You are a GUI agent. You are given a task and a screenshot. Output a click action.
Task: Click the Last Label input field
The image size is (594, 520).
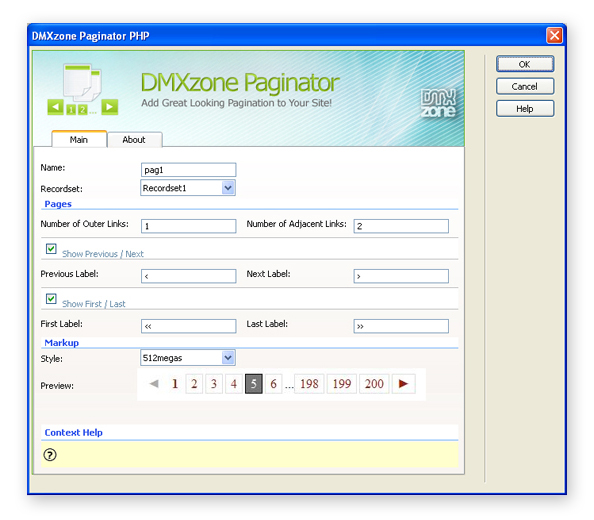point(401,326)
